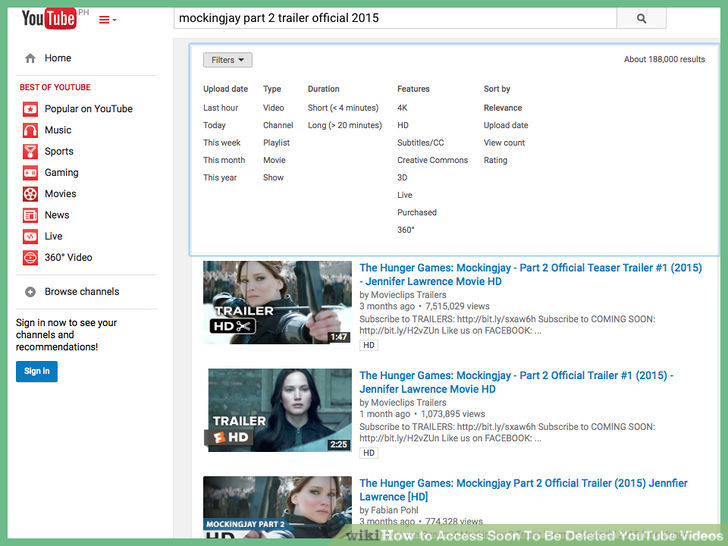Click the Movies film reel icon
728x546 pixels.
(30, 194)
